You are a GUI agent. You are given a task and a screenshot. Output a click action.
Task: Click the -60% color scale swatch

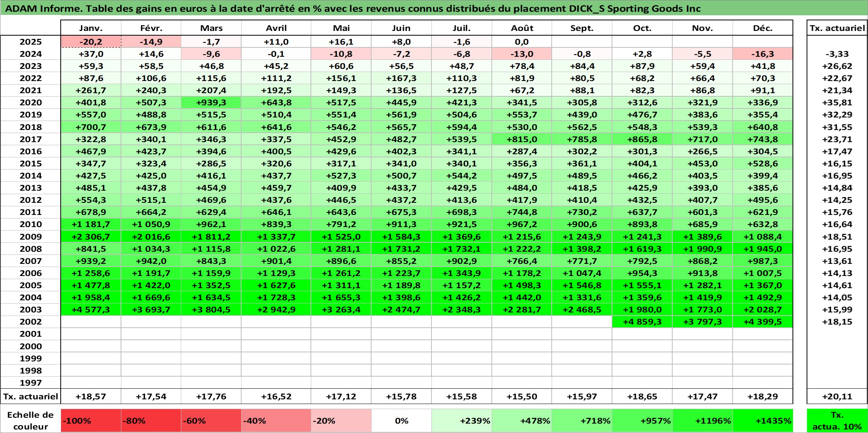tap(211, 421)
